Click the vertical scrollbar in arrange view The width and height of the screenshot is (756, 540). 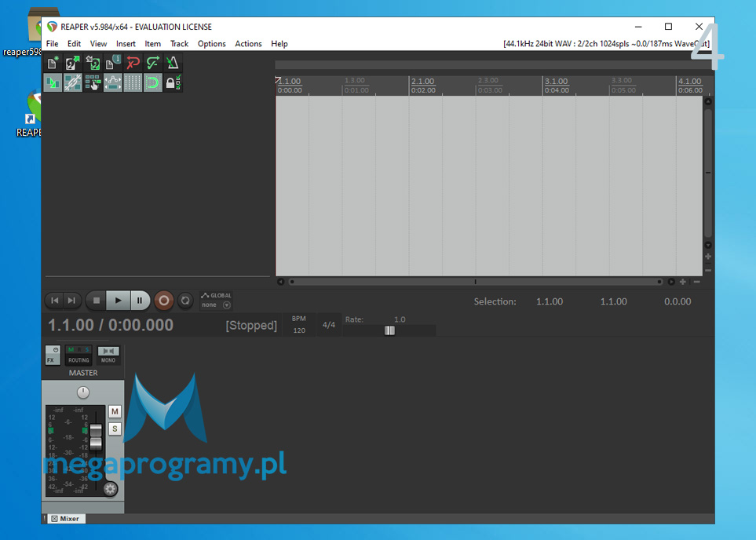708,173
